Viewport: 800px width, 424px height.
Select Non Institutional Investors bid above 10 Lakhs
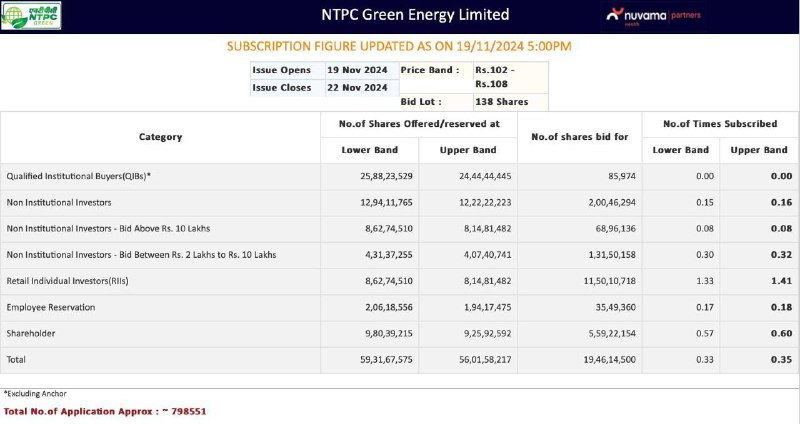coord(108,229)
